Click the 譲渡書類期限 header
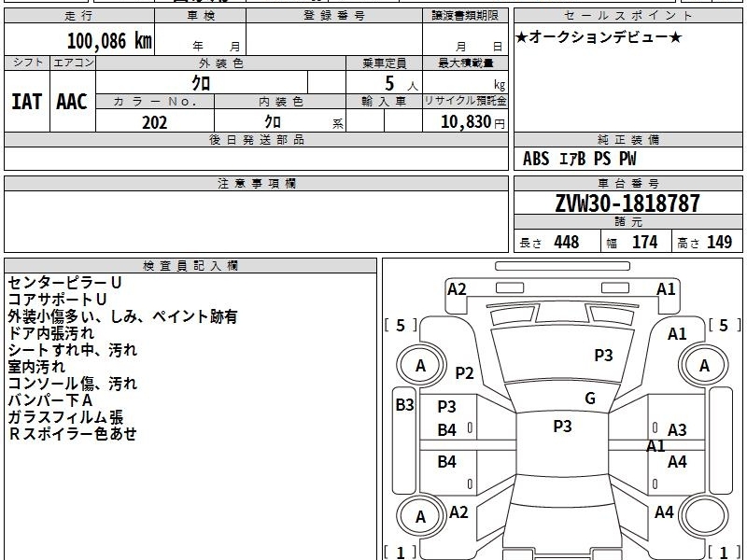The width and height of the screenshot is (747, 560). pyautogui.click(x=465, y=16)
